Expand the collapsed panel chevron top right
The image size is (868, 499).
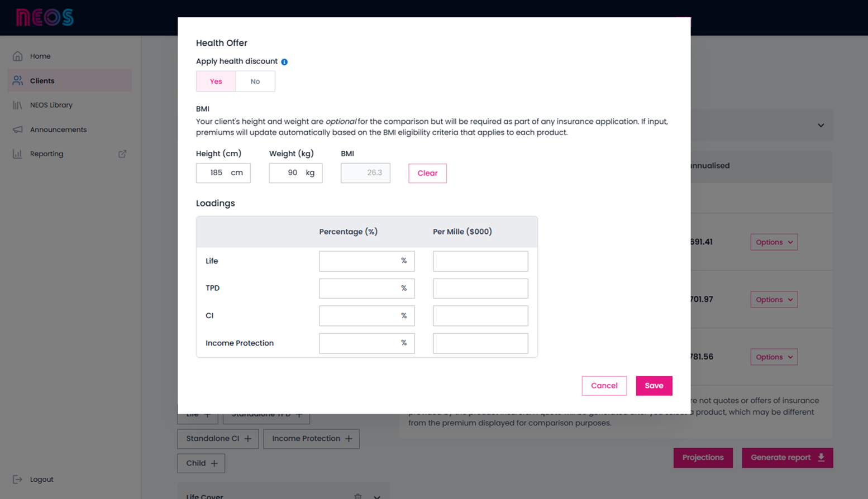tap(821, 126)
